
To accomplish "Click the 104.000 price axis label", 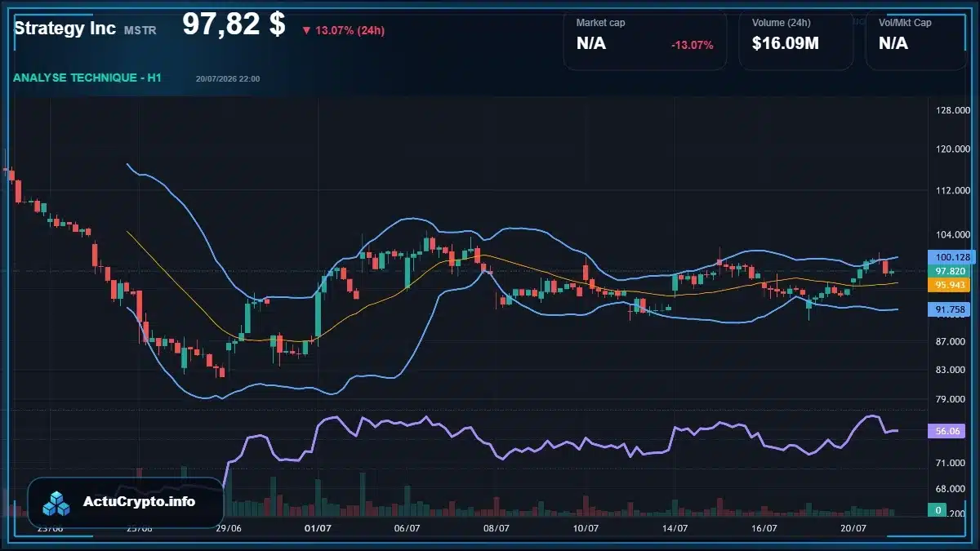I will pyautogui.click(x=951, y=234).
